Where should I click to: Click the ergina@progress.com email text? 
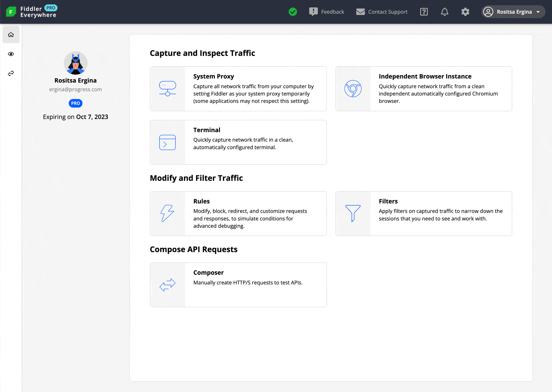pos(76,89)
